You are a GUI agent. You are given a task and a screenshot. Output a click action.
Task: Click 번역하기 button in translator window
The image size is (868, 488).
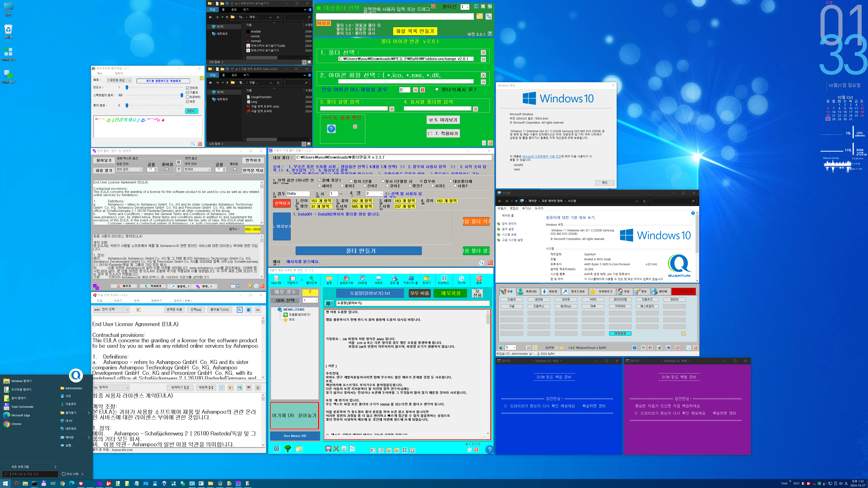coord(253,160)
